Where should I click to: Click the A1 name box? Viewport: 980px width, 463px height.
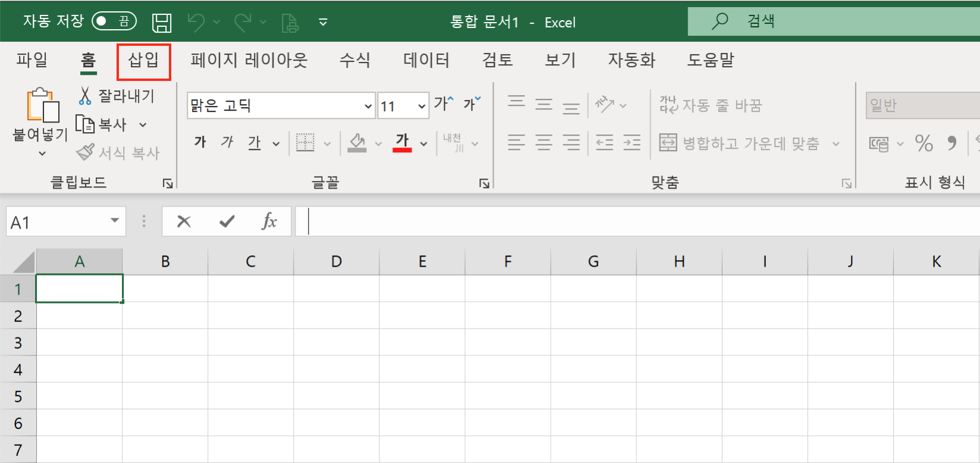tap(65, 221)
